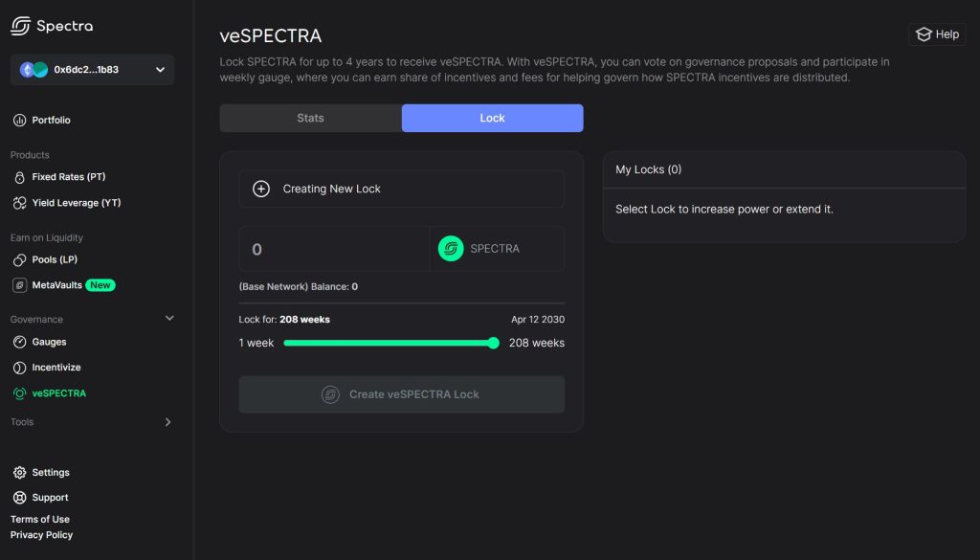The height and width of the screenshot is (560, 980).
Task: Click the Pools (LP) icon
Action: coord(19,260)
